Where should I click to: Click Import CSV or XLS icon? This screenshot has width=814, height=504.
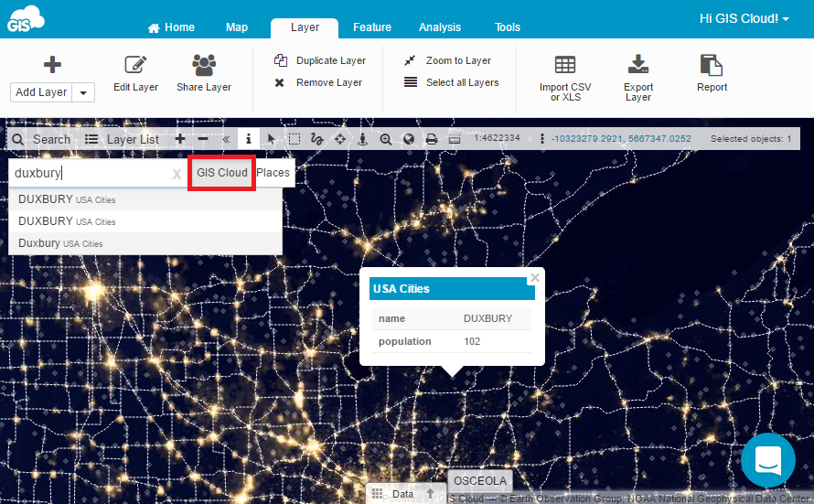point(565,65)
